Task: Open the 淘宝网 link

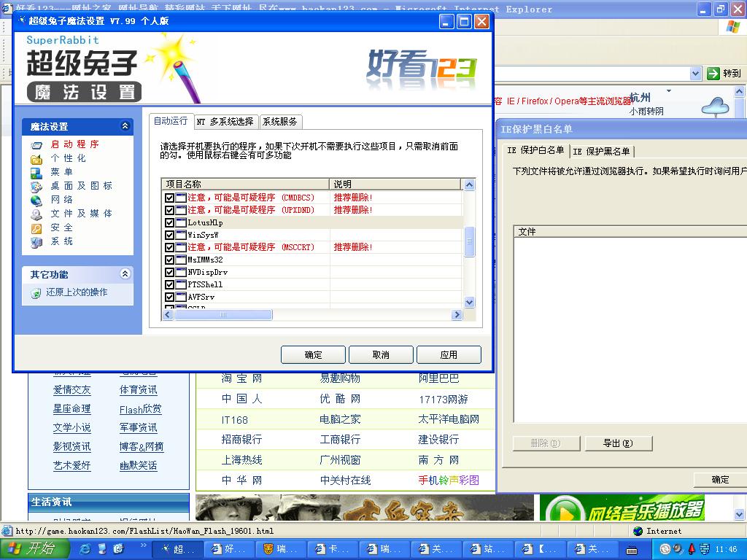Action: (241, 378)
